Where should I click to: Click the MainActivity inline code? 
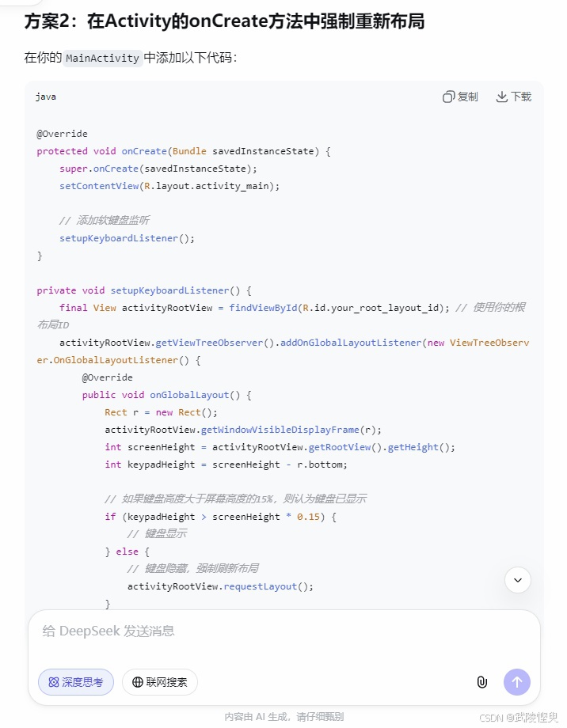point(102,58)
